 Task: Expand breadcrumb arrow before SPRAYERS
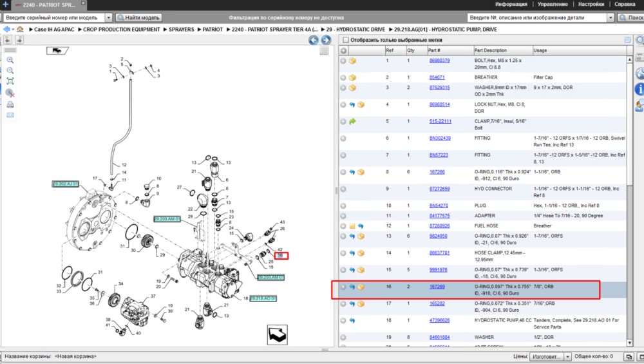165,30
